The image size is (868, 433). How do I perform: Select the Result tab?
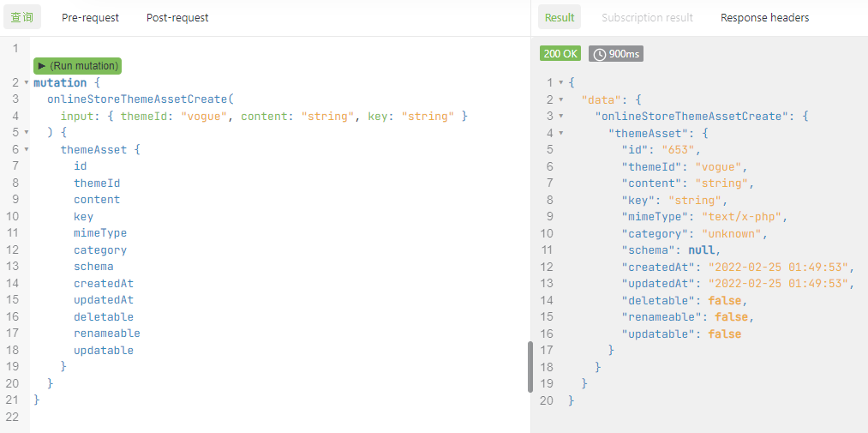pyautogui.click(x=560, y=17)
